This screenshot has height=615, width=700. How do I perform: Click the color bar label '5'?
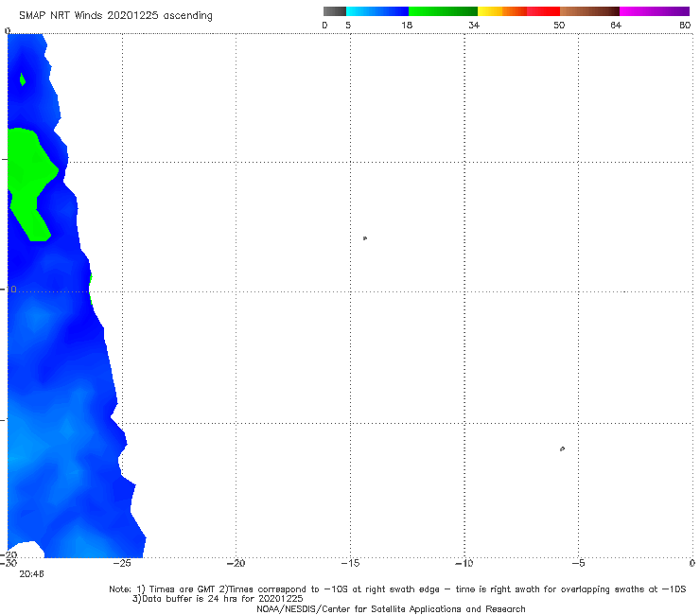348,25
